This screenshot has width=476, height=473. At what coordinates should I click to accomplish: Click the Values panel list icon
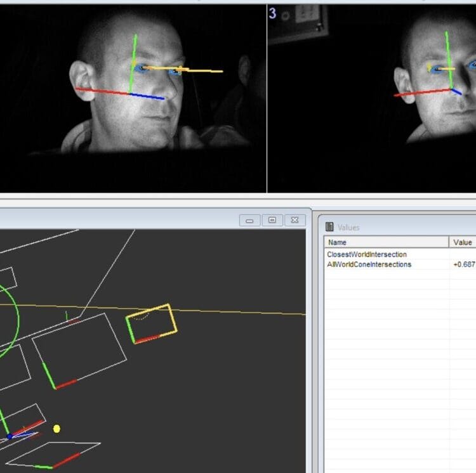tap(329, 227)
